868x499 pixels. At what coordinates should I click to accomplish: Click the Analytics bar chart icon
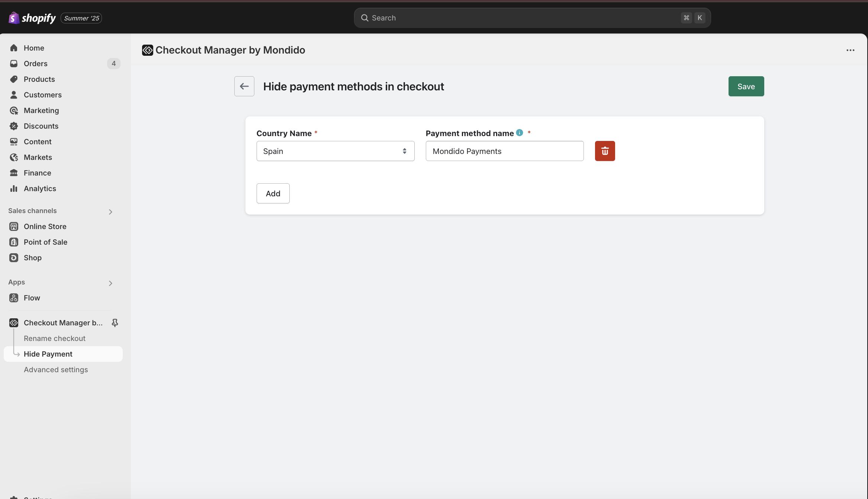pyautogui.click(x=14, y=189)
